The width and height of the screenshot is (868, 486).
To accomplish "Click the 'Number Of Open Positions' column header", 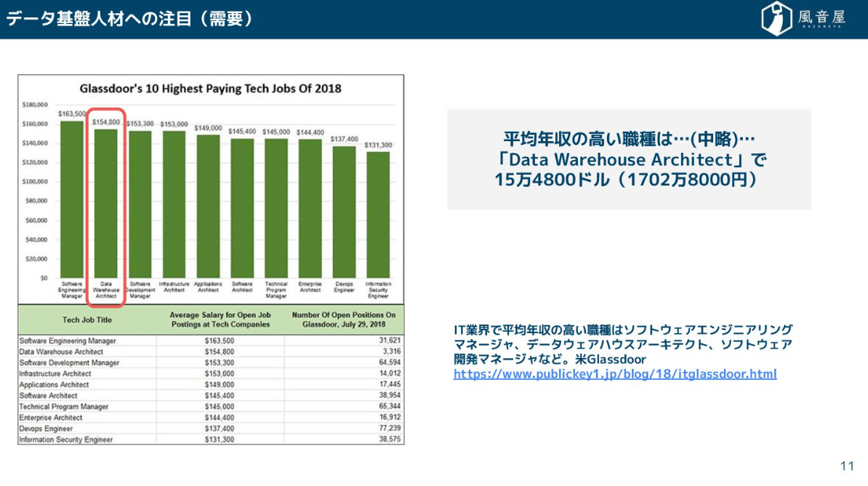I will (343, 319).
